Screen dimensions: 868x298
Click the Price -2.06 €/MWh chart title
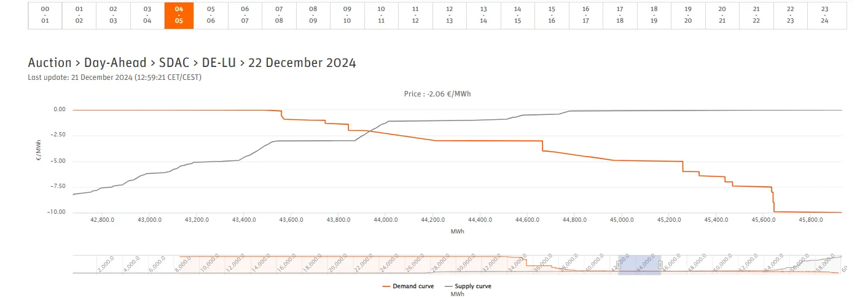click(437, 94)
